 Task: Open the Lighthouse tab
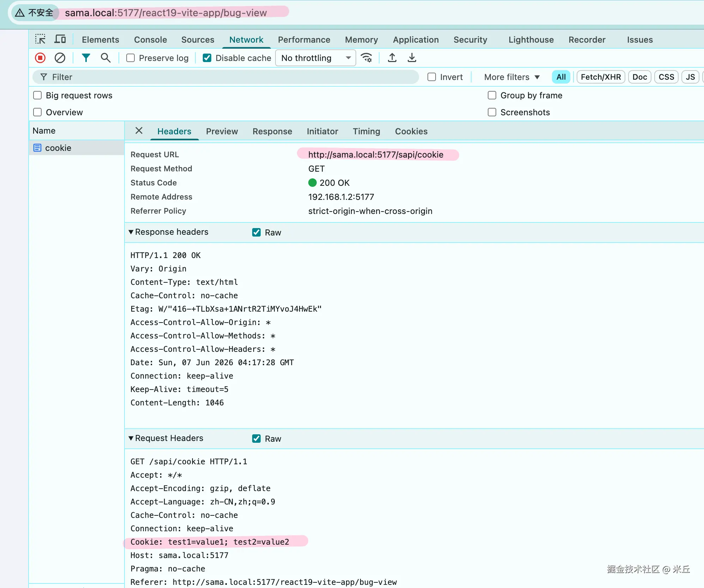tap(531, 40)
